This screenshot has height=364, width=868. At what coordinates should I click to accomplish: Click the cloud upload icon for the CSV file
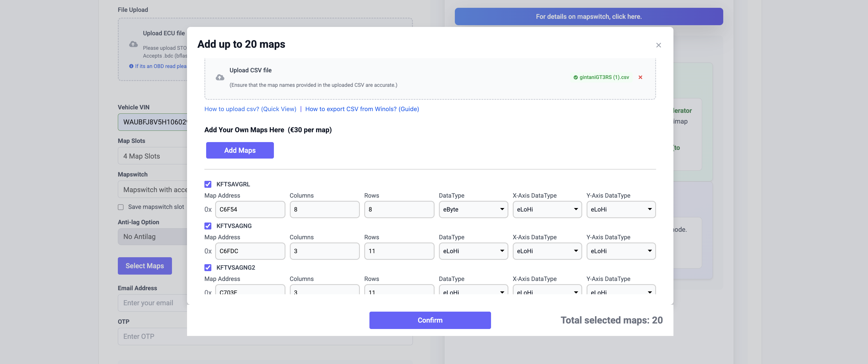[x=220, y=78]
